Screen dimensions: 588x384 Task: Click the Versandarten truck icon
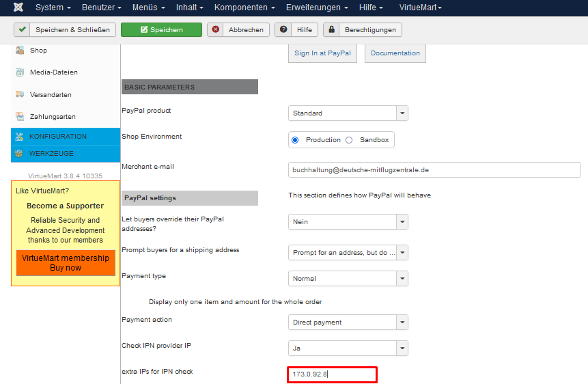[x=20, y=94]
